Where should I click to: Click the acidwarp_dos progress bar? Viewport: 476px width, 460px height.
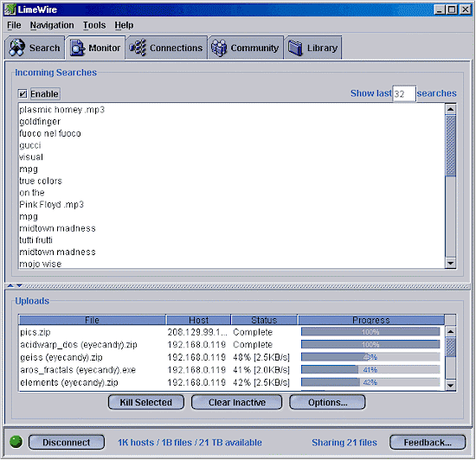pyautogui.click(x=370, y=344)
